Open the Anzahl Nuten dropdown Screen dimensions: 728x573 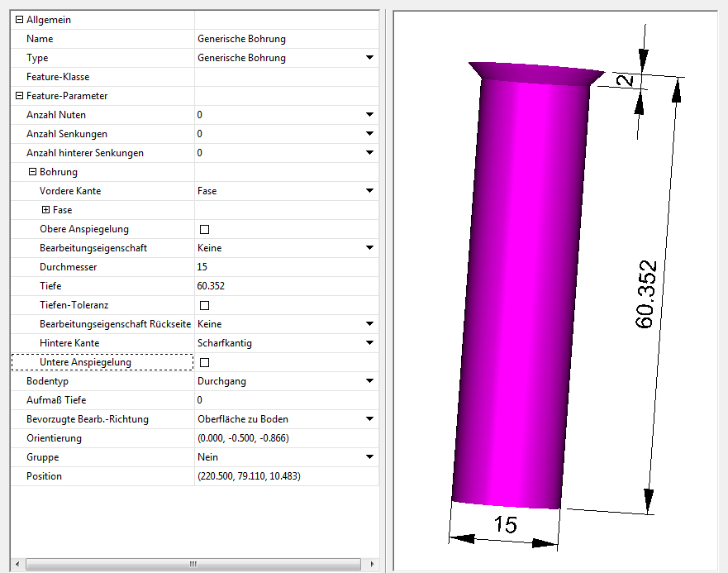[x=369, y=115]
